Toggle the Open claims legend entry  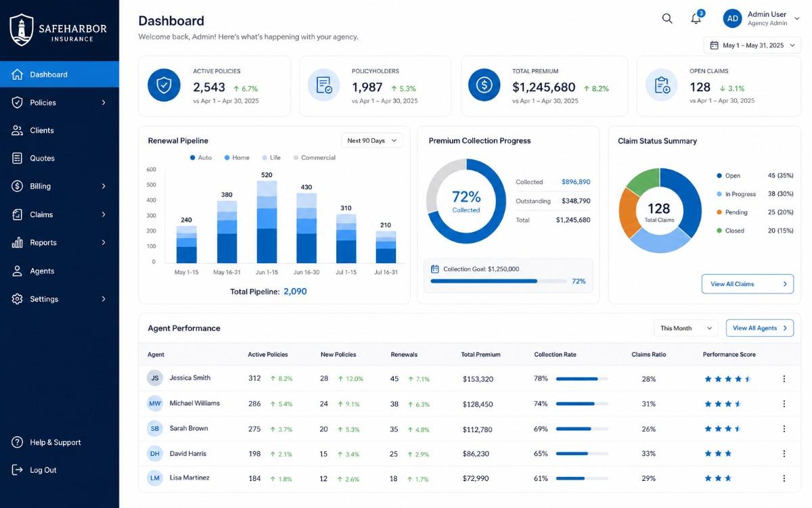pyautogui.click(x=754, y=176)
